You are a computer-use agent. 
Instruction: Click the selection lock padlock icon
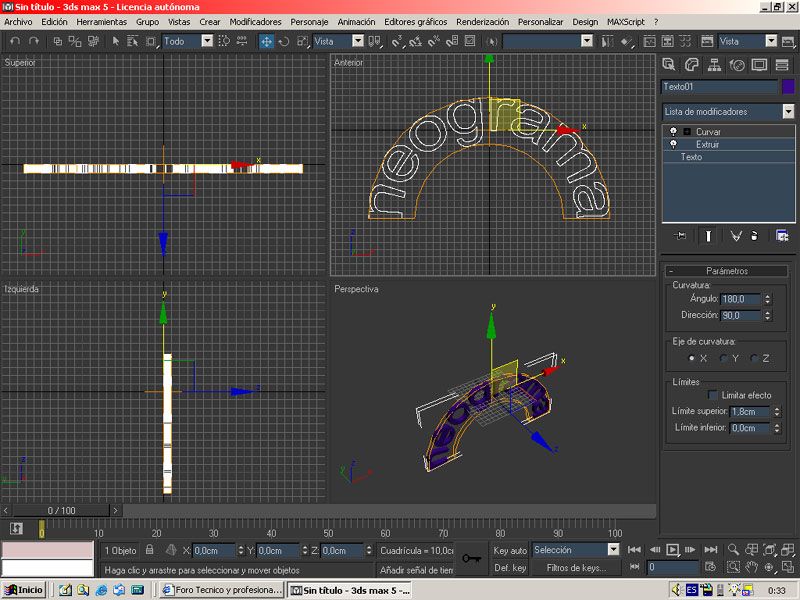tap(149, 550)
